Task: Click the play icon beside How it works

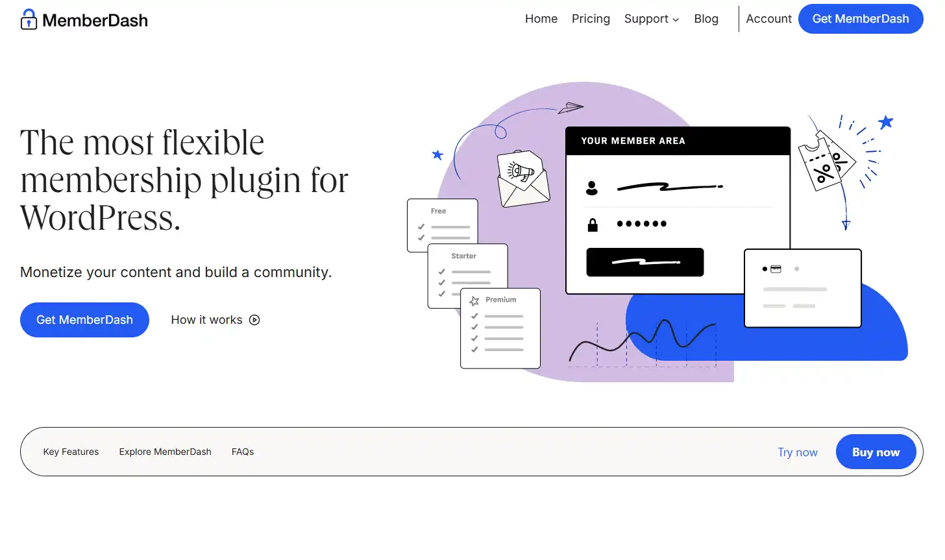Action: 254,320
